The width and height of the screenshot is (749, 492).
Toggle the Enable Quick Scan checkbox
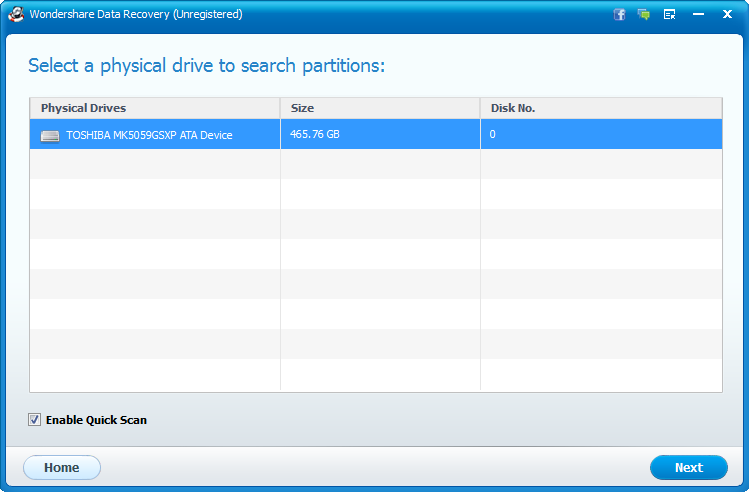click(x=35, y=420)
